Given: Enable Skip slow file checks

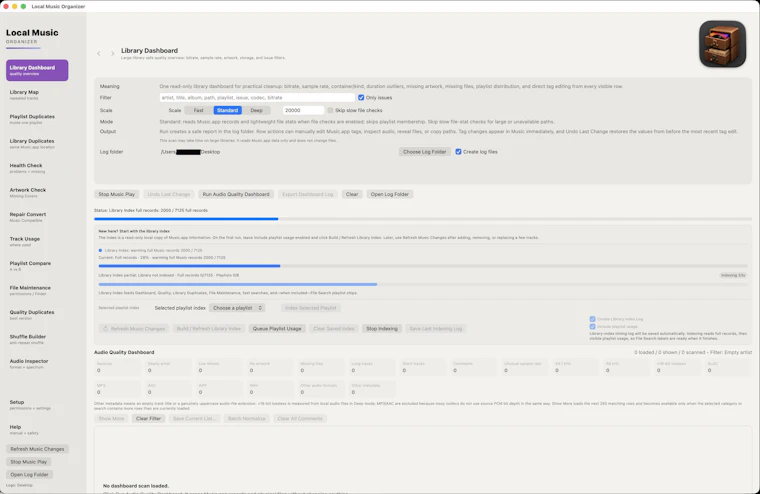Looking at the screenshot, I should point(330,111).
